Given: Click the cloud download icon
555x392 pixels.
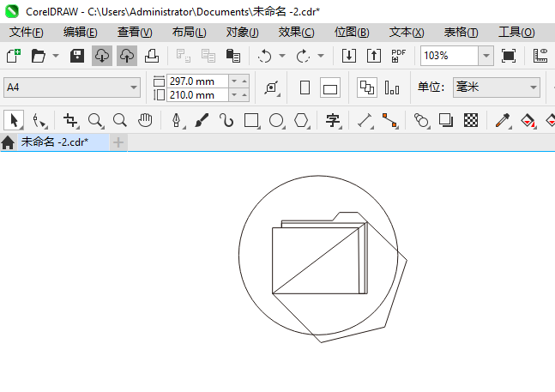Looking at the screenshot, I should tap(102, 56).
